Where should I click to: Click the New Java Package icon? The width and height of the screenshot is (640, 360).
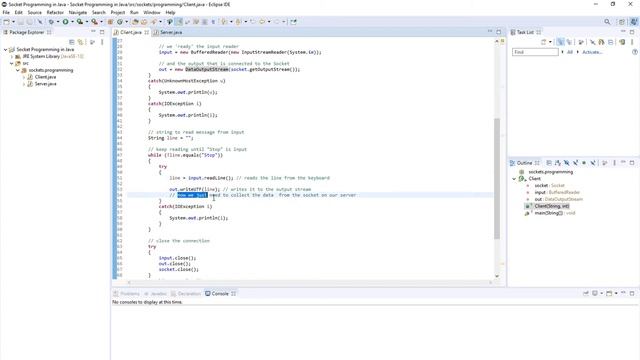(x=111, y=22)
